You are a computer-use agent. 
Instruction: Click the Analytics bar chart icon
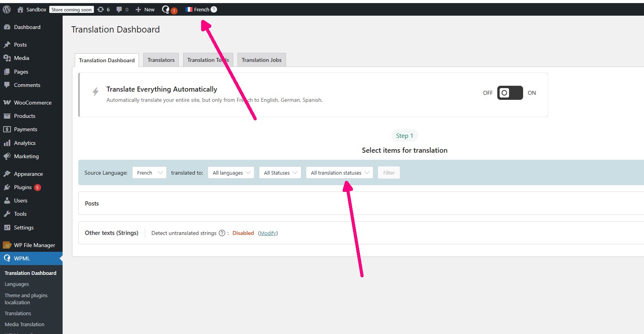pos(7,143)
